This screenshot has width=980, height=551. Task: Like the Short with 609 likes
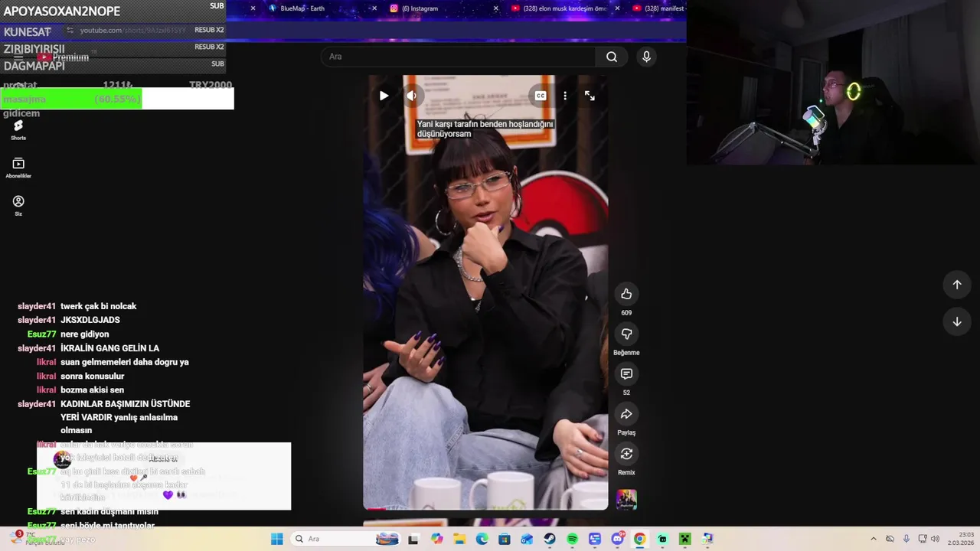click(626, 294)
